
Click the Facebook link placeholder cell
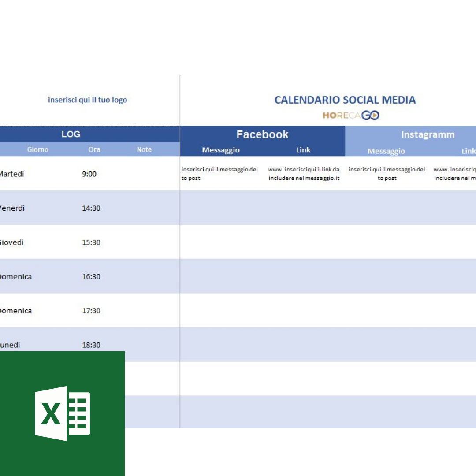(304, 174)
